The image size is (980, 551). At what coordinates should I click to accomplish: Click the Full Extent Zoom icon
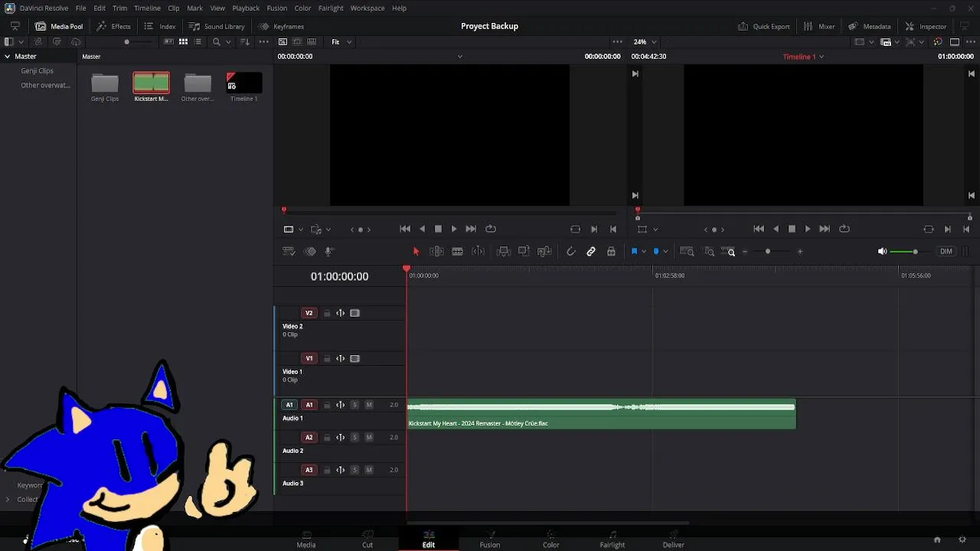[687, 251]
